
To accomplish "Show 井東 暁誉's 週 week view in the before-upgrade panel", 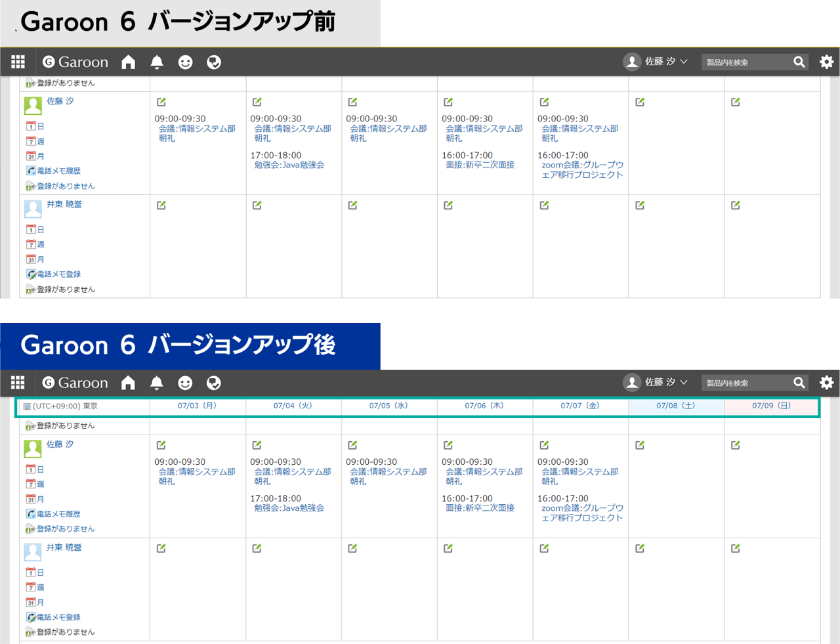I will 35,244.
